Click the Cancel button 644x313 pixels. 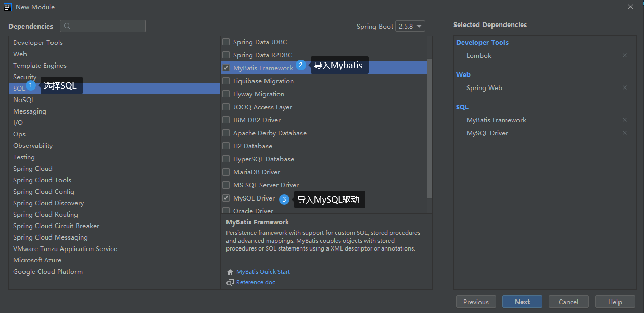569,302
